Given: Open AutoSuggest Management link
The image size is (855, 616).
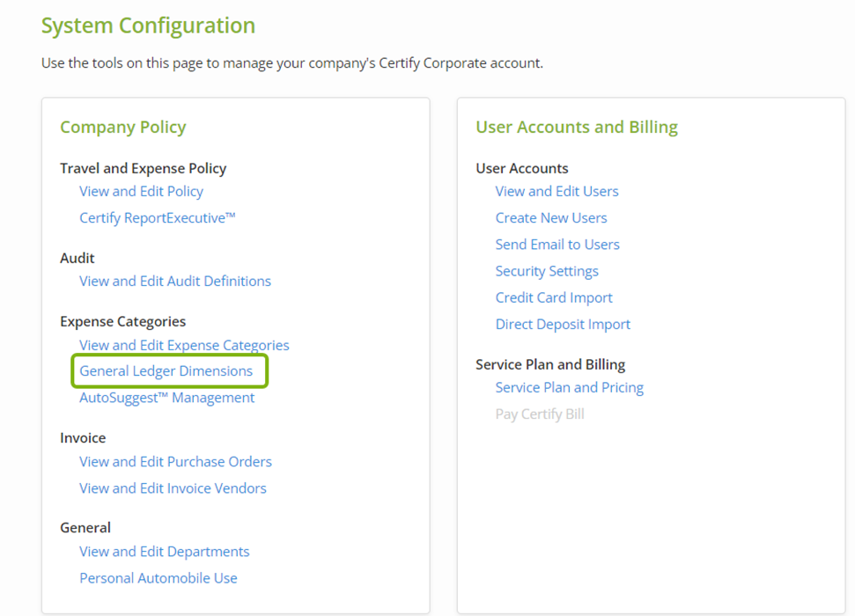Looking at the screenshot, I should [166, 398].
